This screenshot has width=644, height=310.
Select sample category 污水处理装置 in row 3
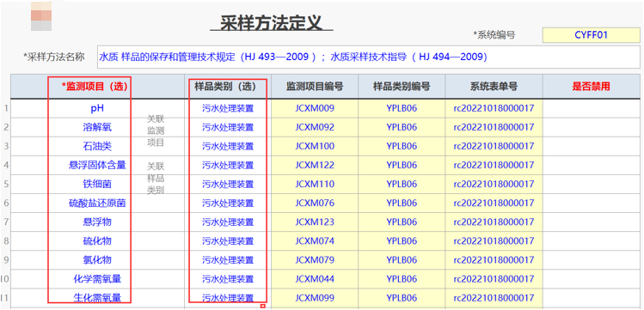tap(228, 146)
